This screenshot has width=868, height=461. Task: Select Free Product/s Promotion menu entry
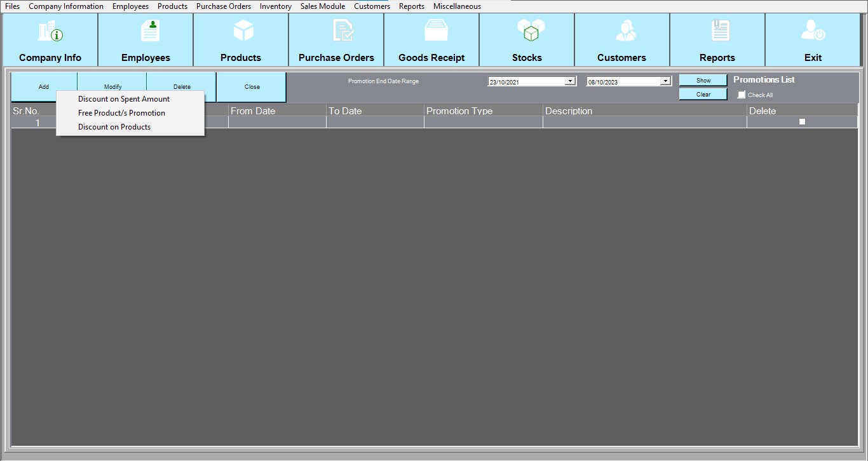click(121, 113)
